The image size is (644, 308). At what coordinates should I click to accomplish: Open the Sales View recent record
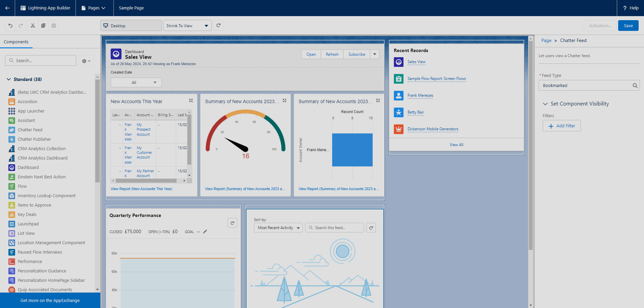click(x=416, y=62)
